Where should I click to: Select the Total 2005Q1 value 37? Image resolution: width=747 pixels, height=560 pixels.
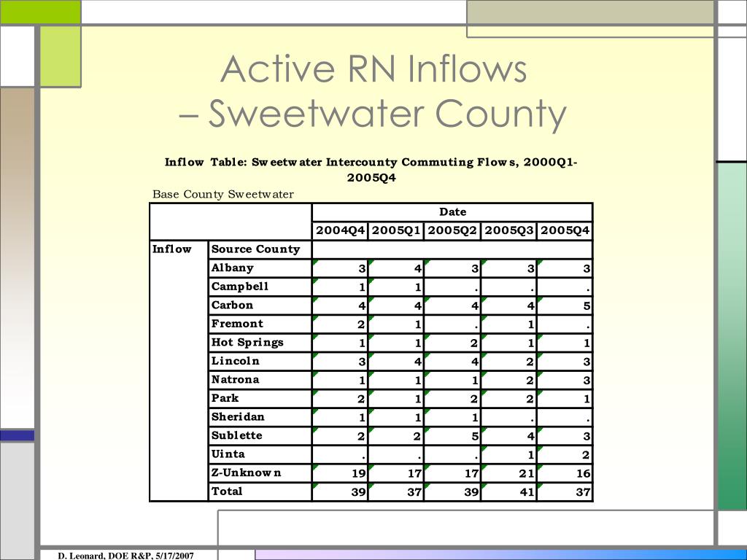[x=414, y=492]
